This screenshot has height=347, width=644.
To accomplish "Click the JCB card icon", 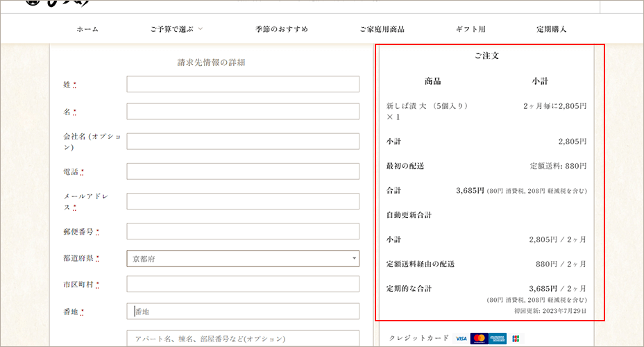I will click(x=516, y=339).
